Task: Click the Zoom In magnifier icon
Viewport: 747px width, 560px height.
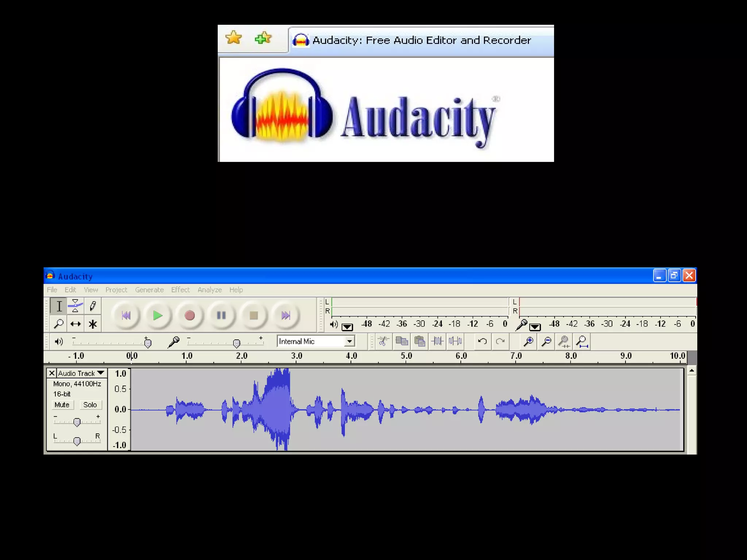Action: (528, 341)
